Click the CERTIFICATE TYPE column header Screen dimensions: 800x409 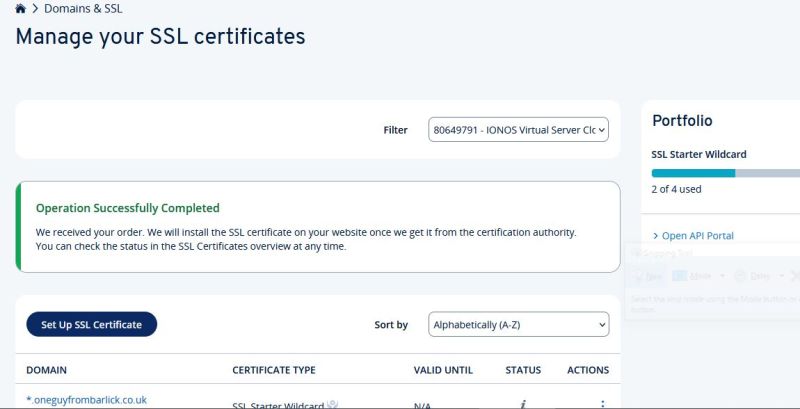273,370
